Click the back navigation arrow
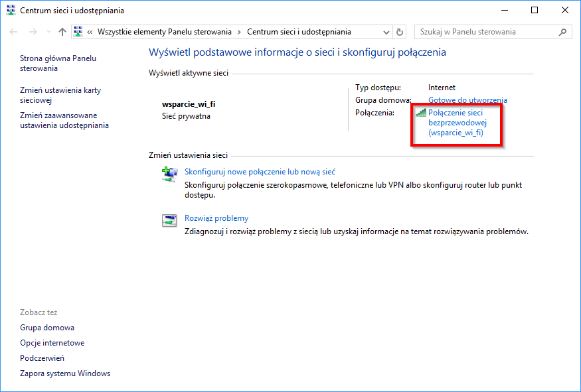Image resolution: width=581 pixels, height=392 pixels. click(13, 32)
